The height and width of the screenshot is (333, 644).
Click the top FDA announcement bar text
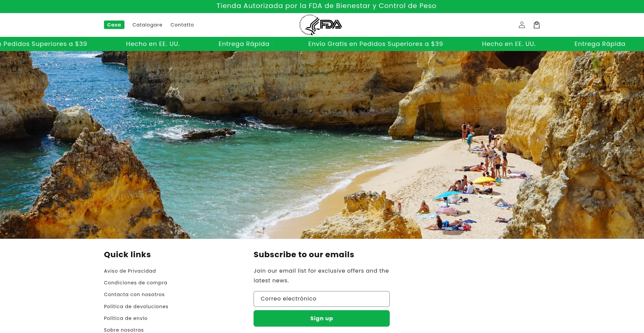point(326,6)
